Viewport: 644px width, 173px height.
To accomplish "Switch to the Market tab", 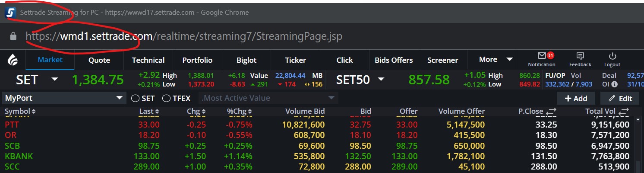I will click(50, 60).
